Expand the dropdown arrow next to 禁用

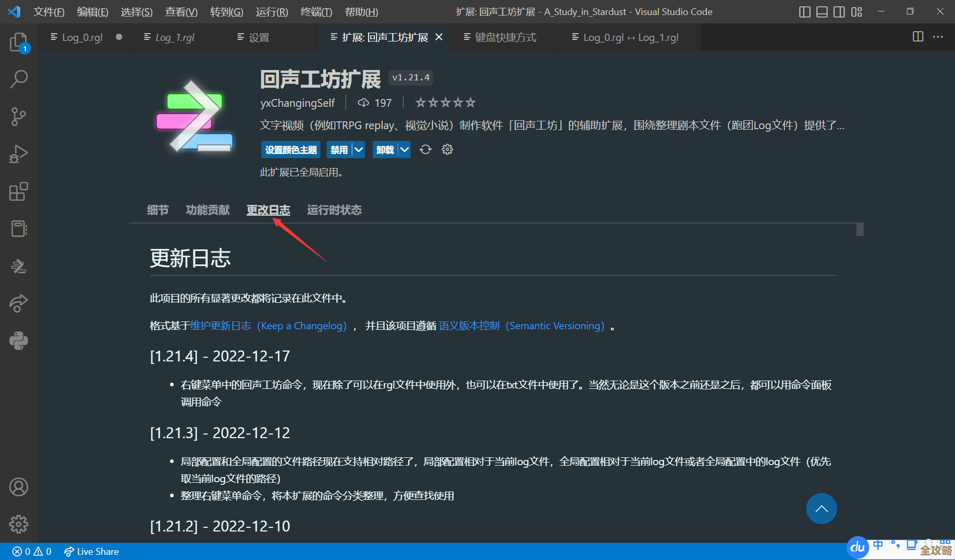click(357, 149)
